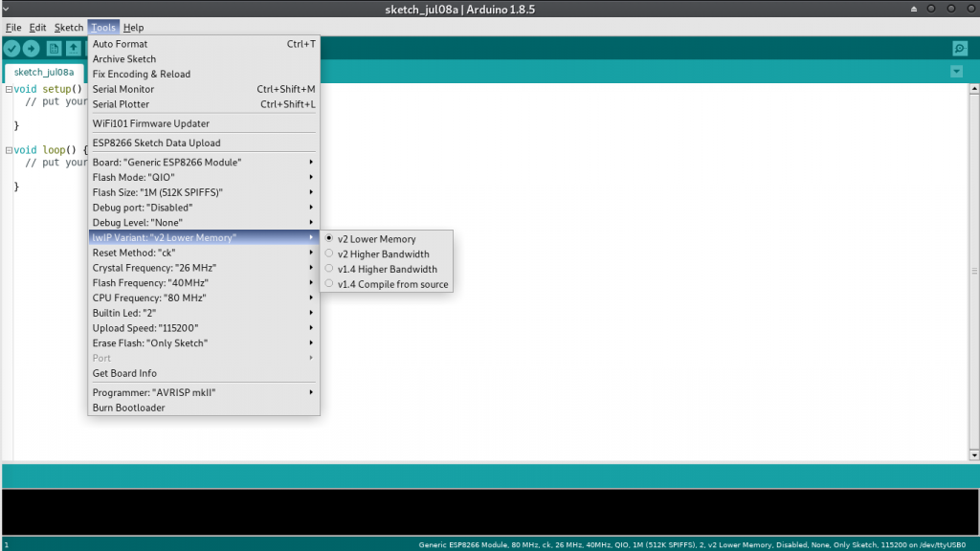This screenshot has width=980, height=551.
Task: Choose Auto Format from Tools menu
Action: click(204, 44)
